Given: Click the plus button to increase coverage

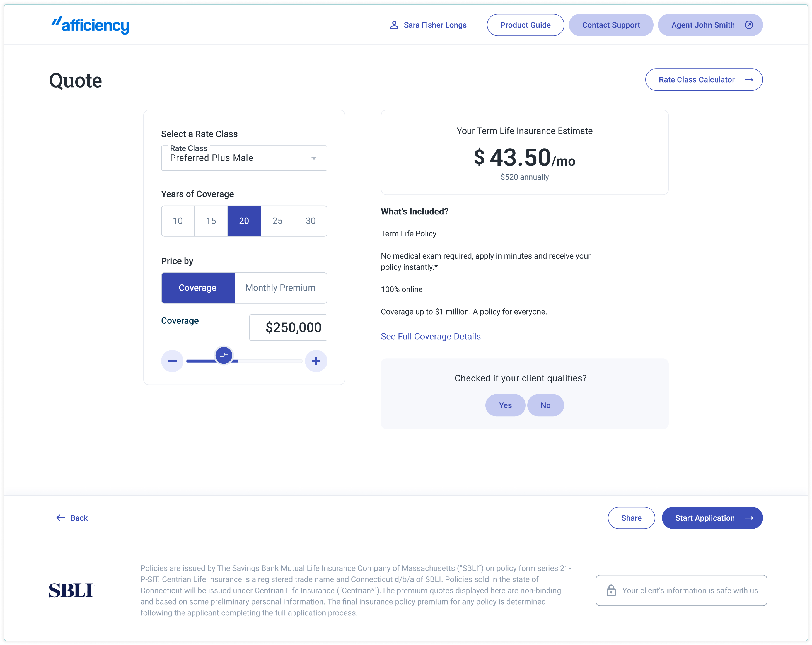Looking at the screenshot, I should [x=316, y=361].
